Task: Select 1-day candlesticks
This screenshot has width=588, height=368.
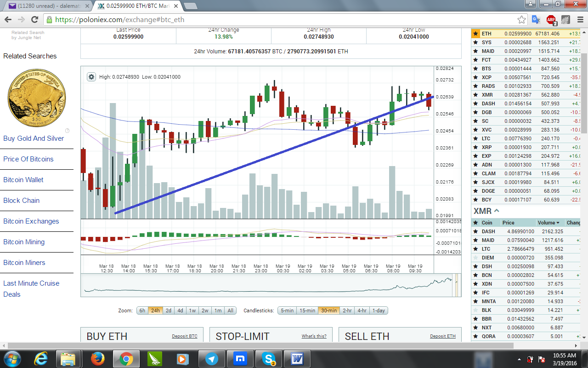Action: pyautogui.click(x=379, y=310)
